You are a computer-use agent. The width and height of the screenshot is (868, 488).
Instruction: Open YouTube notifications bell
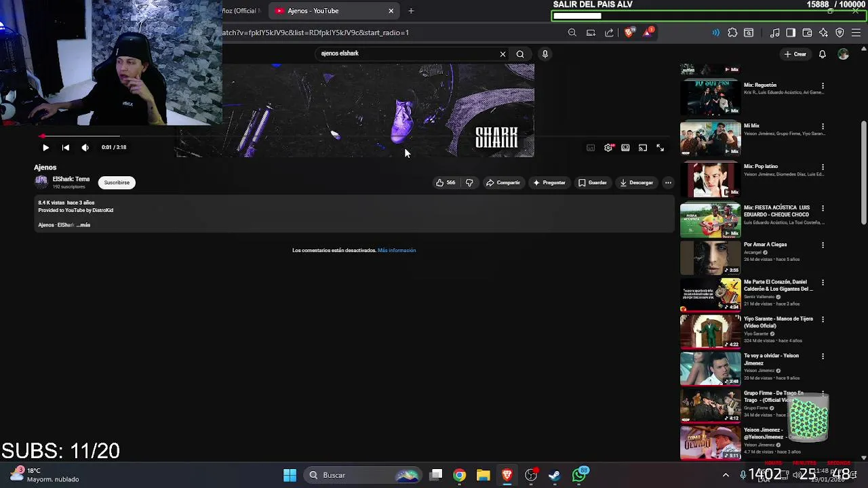(822, 54)
